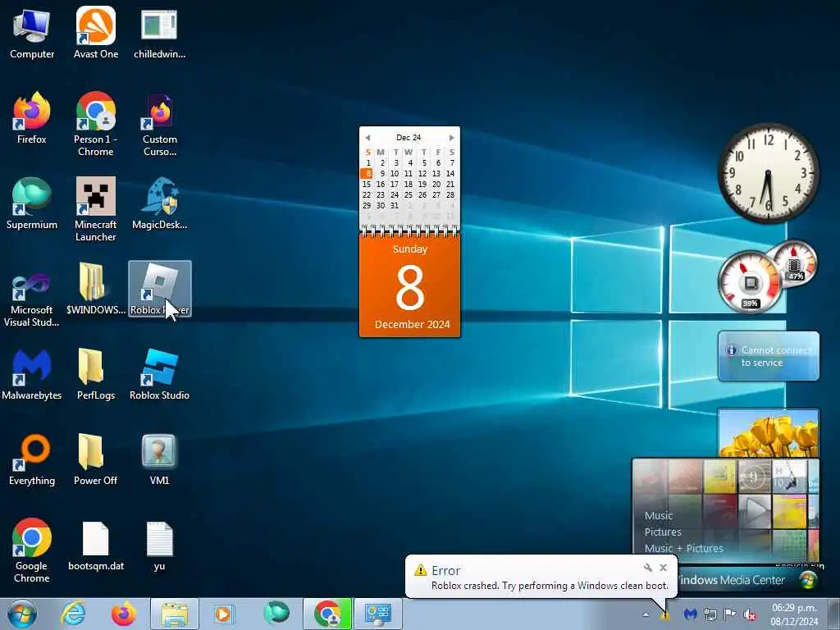Close the Roblox crashed error balloon
This screenshot has height=630, width=840.
[663, 568]
